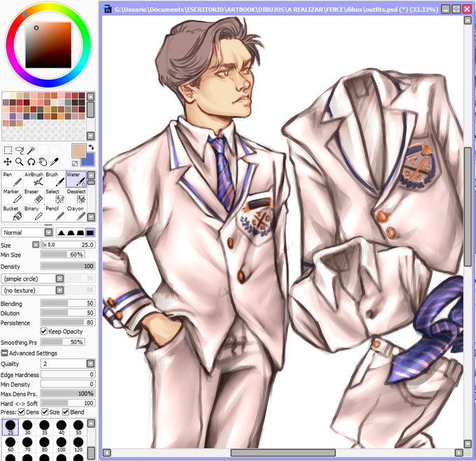The height and width of the screenshot is (461, 476).
Task: Select the Eraser tool
Action: point(34,196)
